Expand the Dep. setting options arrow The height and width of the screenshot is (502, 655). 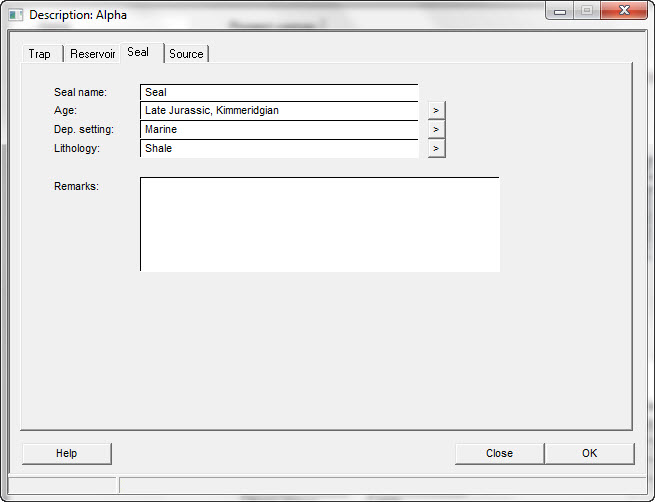click(x=436, y=129)
